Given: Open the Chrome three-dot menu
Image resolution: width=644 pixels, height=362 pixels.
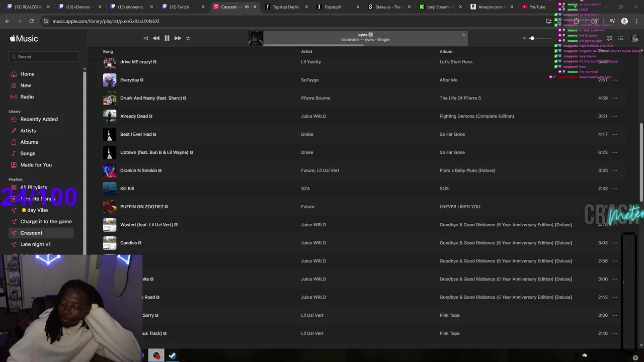Looking at the screenshot, I should [636, 21].
